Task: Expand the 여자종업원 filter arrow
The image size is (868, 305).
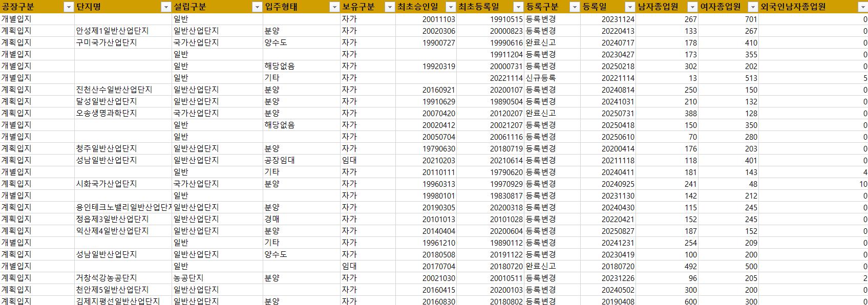Action: point(752,7)
